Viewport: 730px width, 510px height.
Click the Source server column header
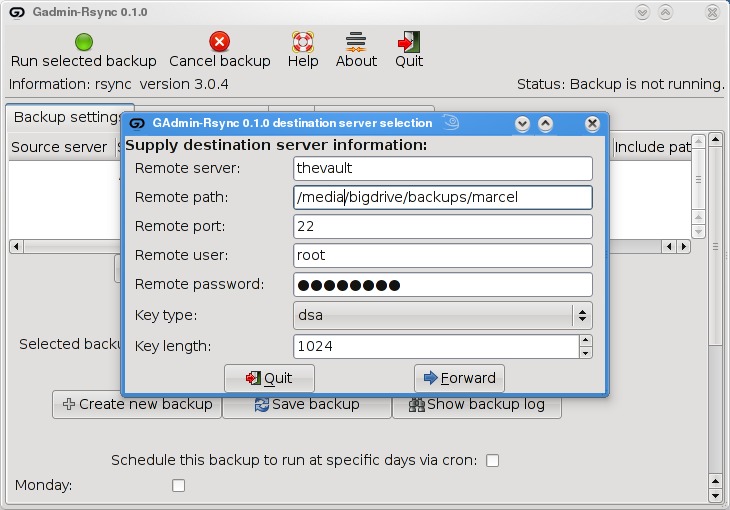point(59,147)
